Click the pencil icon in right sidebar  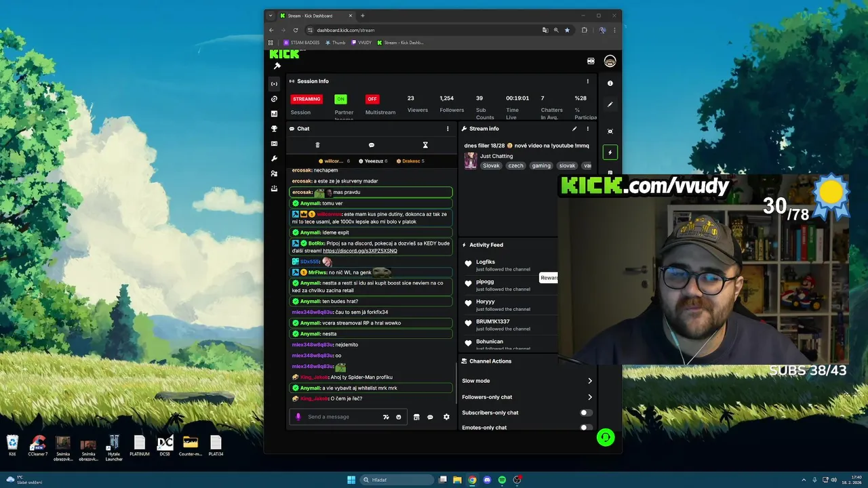point(610,104)
